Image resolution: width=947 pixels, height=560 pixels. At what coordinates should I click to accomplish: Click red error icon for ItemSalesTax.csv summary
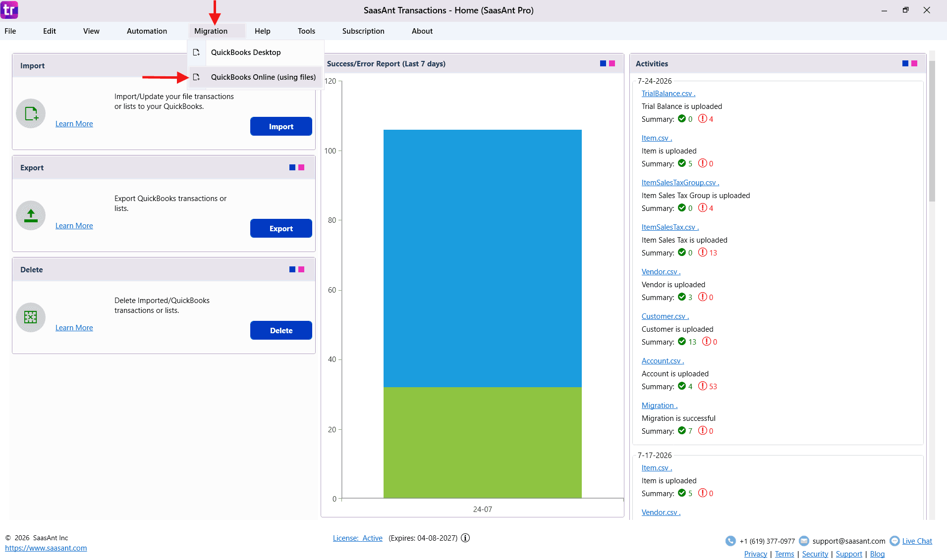[x=703, y=253]
